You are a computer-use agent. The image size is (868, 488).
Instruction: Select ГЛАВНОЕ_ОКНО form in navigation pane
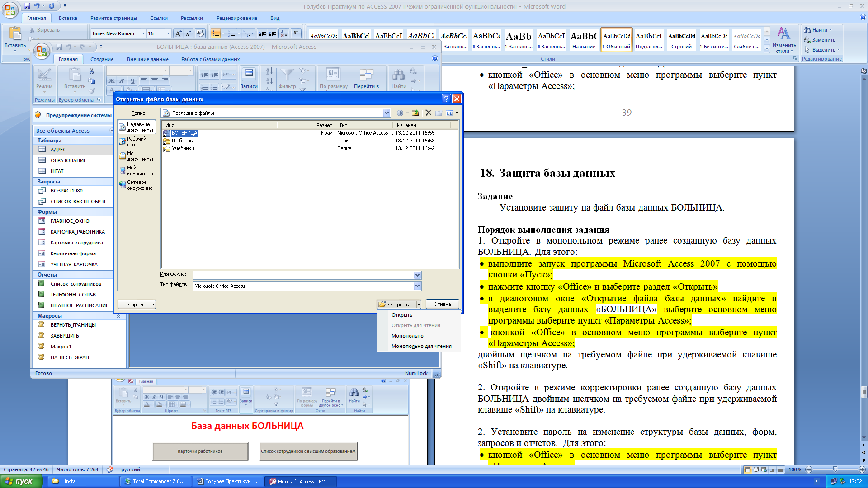[x=70, y=221]
